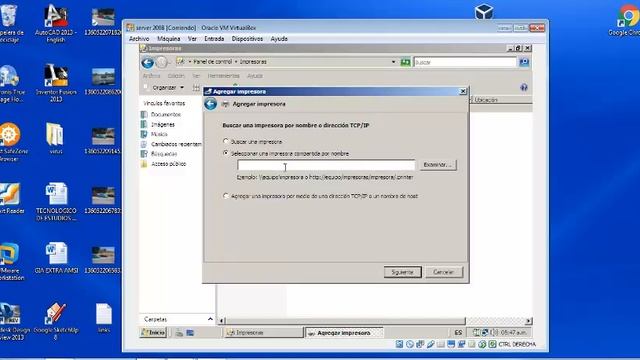640x360 pixels.
Task: Select the Foxit Reader desktop shortcut
Action: [11, 199]
